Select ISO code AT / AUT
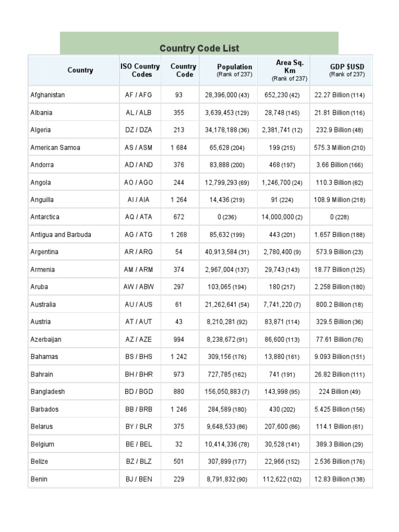The height and width of the screenshot is (532, 399). 140,322
